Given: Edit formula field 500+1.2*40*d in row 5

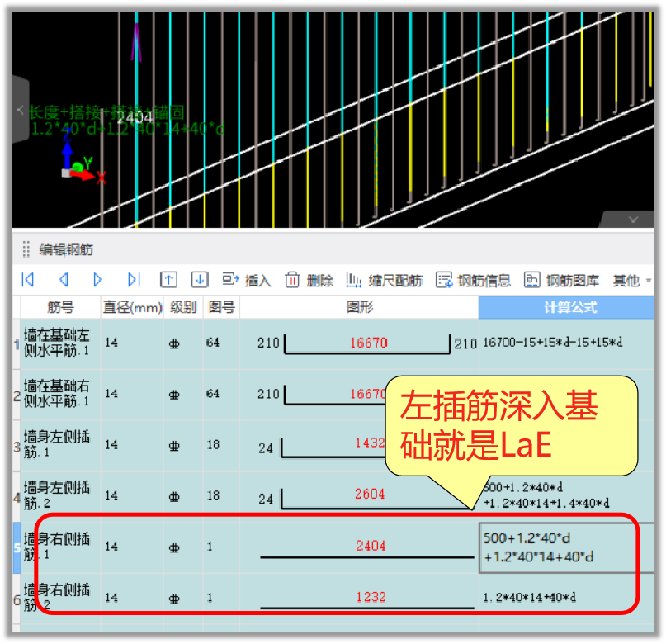Looking at the screenshot, I should (566, 547).
